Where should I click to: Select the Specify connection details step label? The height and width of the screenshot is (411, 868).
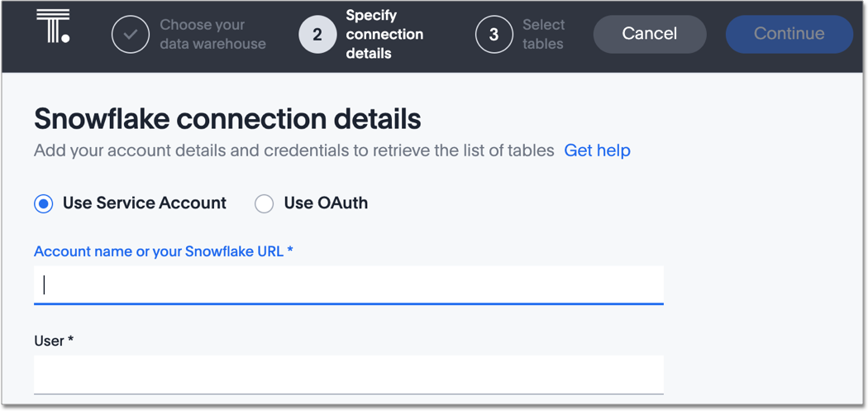[x=384, y=35]
